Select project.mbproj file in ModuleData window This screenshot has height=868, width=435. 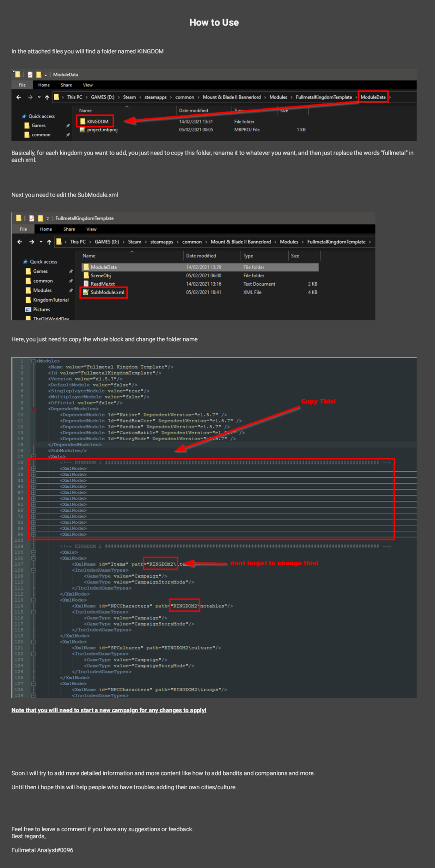pyautogui.click(x=99, y=130)
